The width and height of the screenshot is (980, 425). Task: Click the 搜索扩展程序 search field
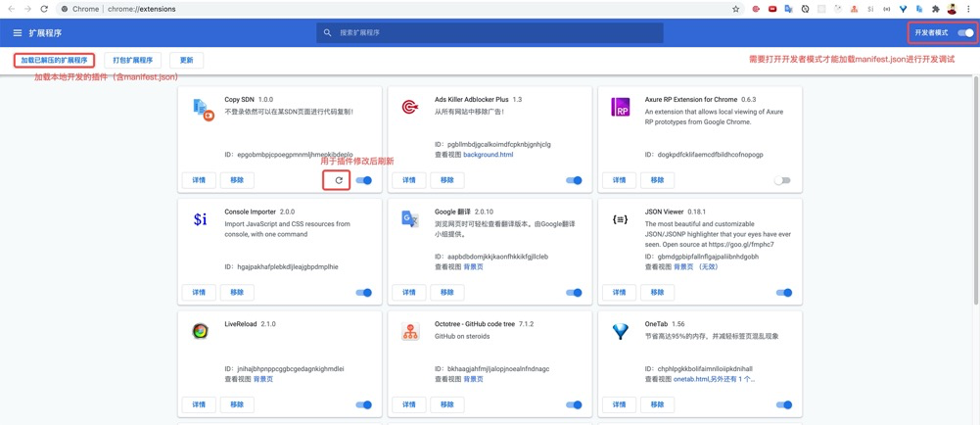490,32
